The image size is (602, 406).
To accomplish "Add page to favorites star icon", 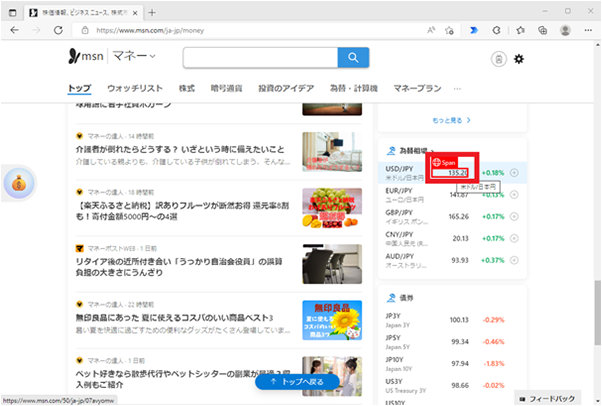I will [x=449, y=30].
